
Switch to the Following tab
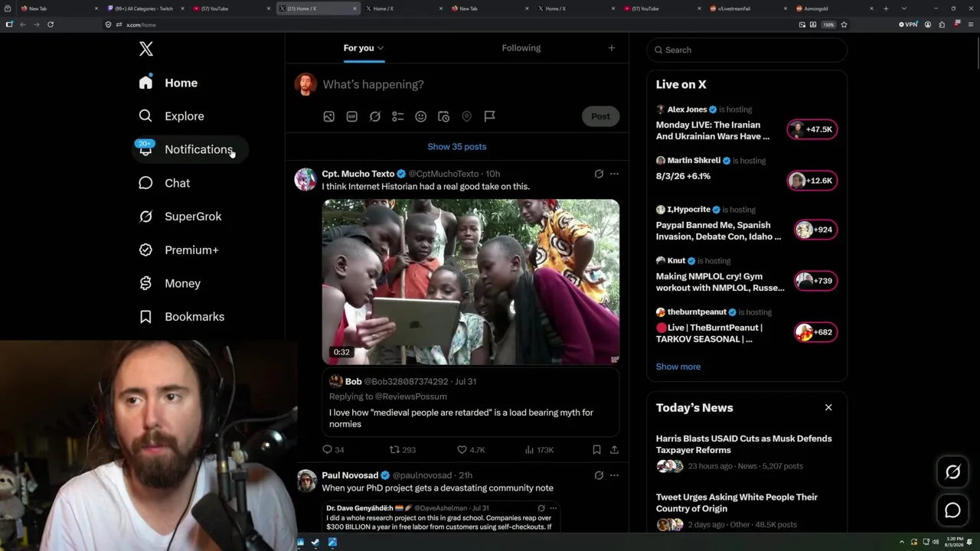point(521,48)
